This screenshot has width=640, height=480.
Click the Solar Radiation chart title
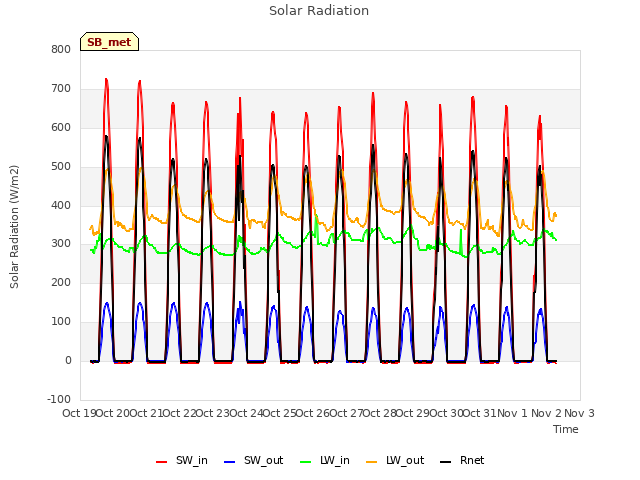[x=319, y=11]
